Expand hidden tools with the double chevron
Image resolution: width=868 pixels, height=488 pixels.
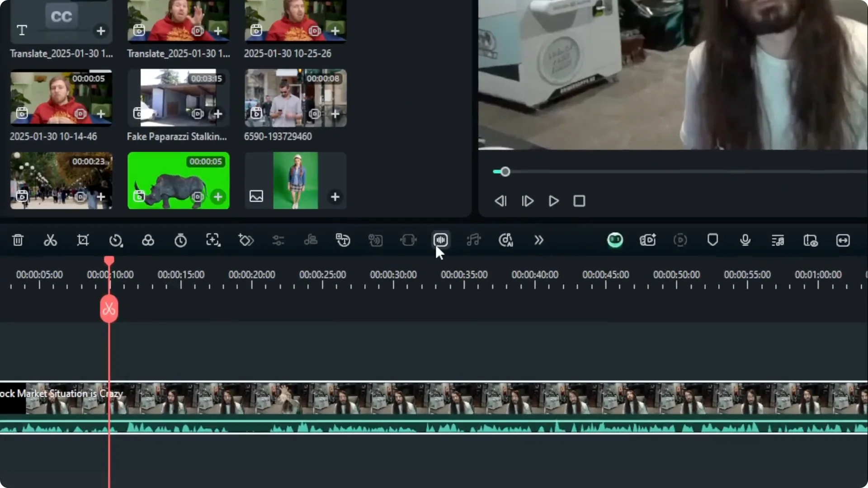pyautogui.click(x=538, y=240)
